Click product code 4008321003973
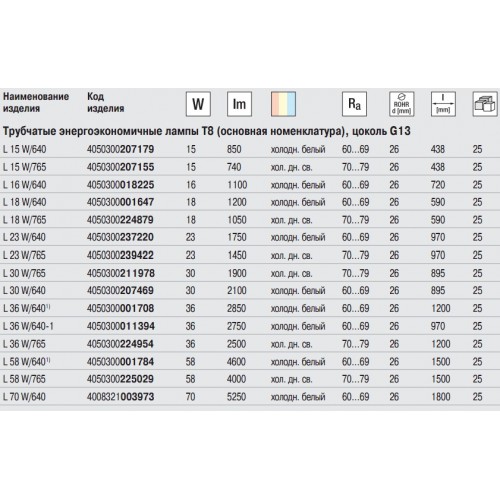This screenshot has width=500, height=500. [x=121, y=397]
